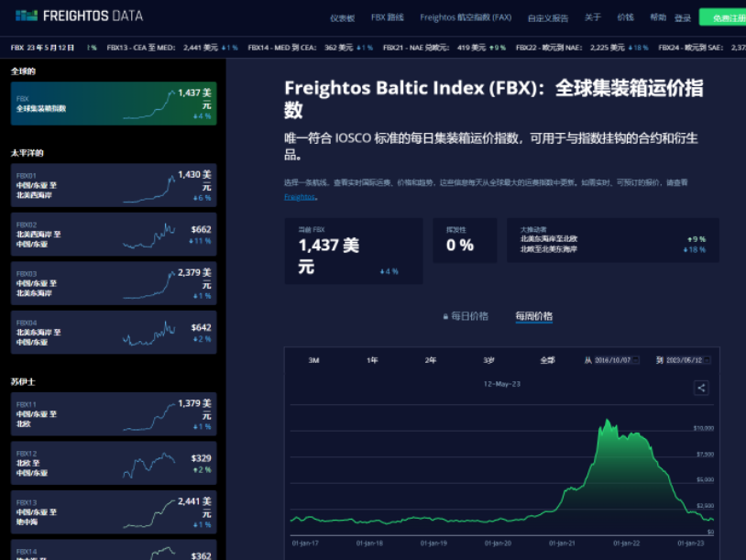Select FBX02 北美西海岸 至 中国/东亚 card

pyautogui.click(x=114, y=234)
